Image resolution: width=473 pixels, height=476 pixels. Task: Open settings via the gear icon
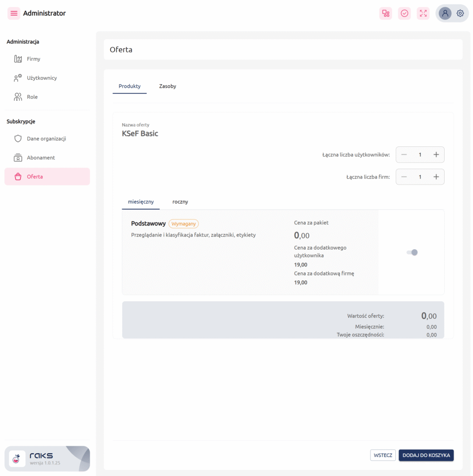coord(460,13)
